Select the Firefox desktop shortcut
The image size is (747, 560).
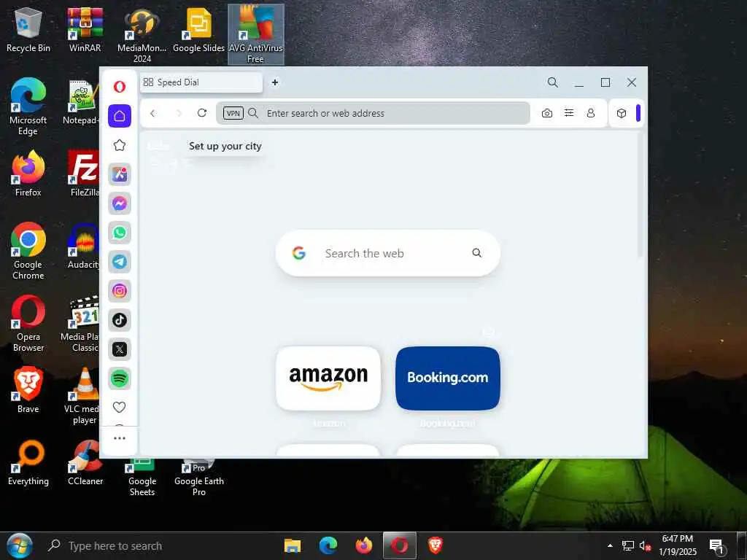pos(28,174)
